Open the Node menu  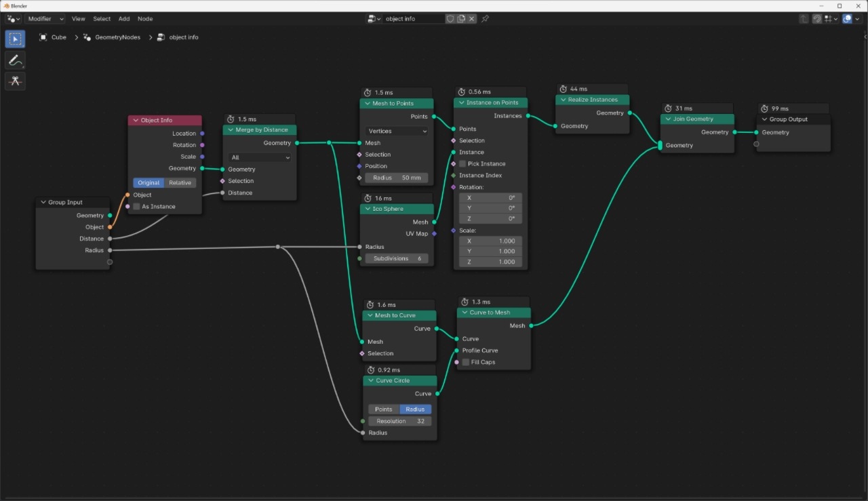[145, 19]
